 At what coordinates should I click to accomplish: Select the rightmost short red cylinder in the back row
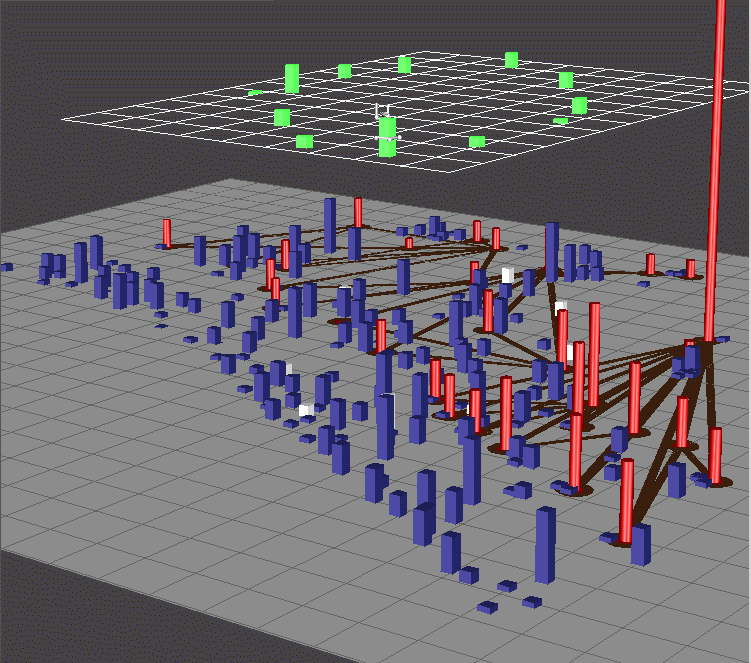coord(690,268)
